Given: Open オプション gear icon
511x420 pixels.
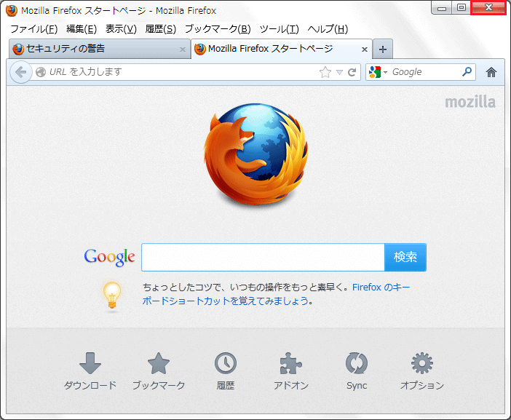Looking at the screenshot, I should [422, 371].
